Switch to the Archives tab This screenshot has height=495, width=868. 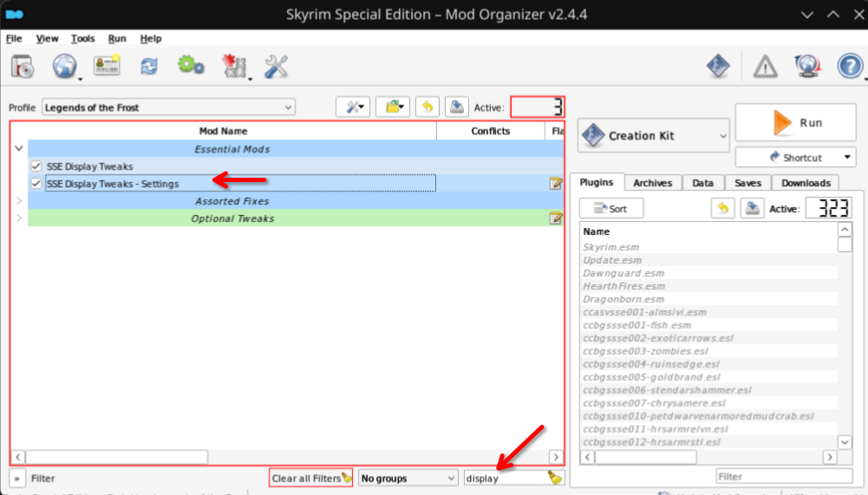pos(653,183)
